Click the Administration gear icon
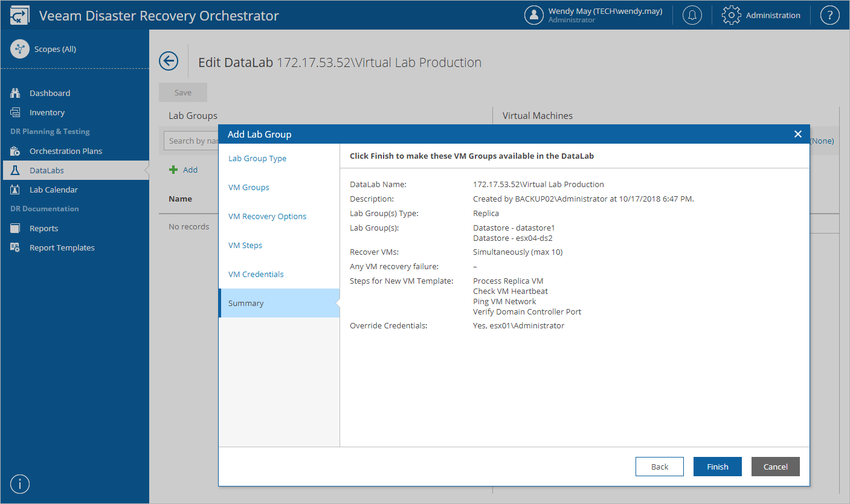850x504 pixels. (732, 15)
